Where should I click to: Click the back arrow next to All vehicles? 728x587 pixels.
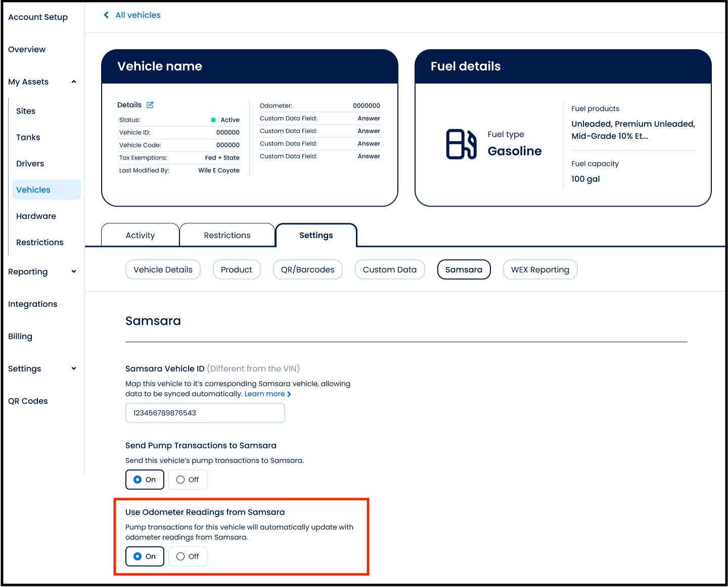click(x=106, y=15)
